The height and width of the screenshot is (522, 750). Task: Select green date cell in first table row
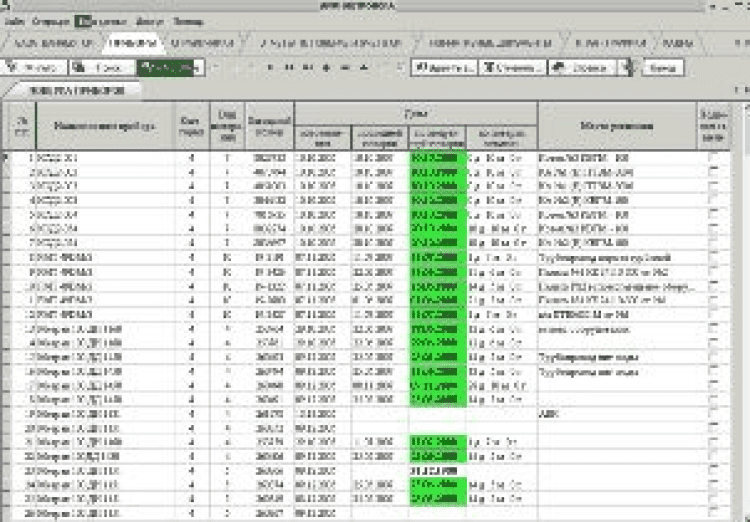click(437, 158)
